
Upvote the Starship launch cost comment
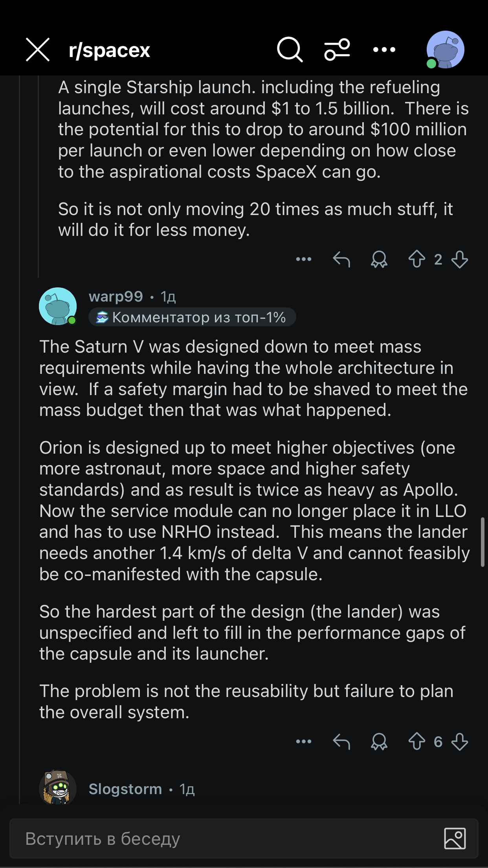click(x=417, y=259)
